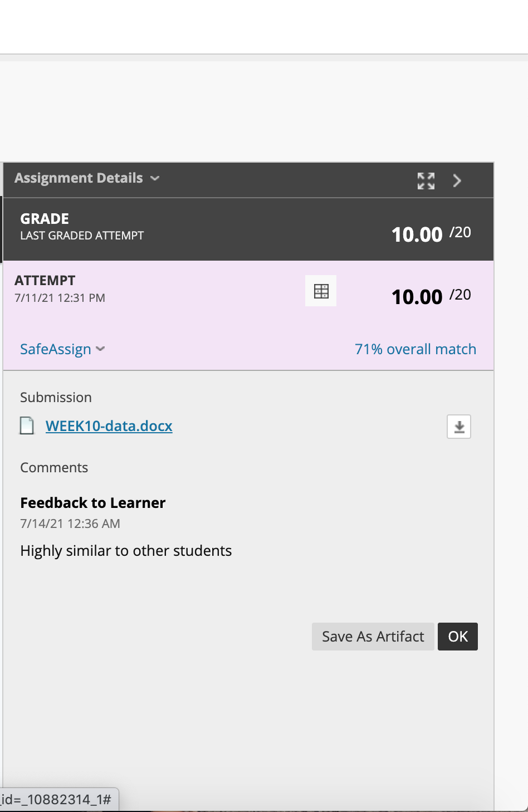View the 71% overall match report
This screenshot has height=812, width=528.
point(415,349)
